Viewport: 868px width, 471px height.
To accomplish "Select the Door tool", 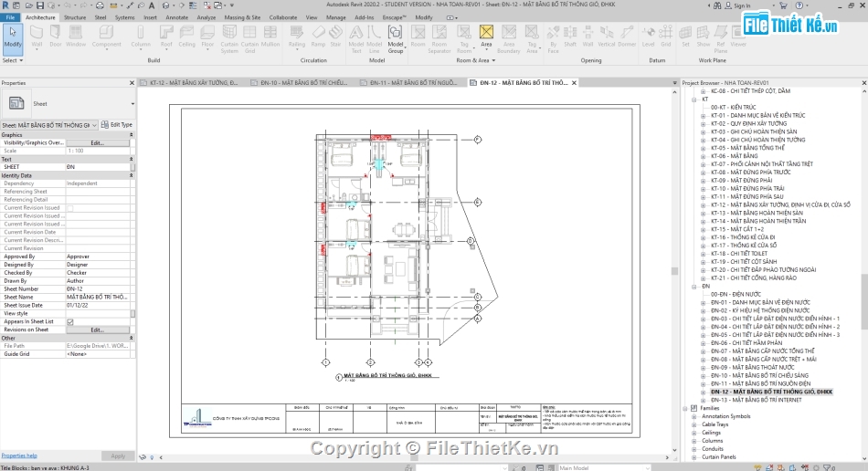I will point(56,37).
